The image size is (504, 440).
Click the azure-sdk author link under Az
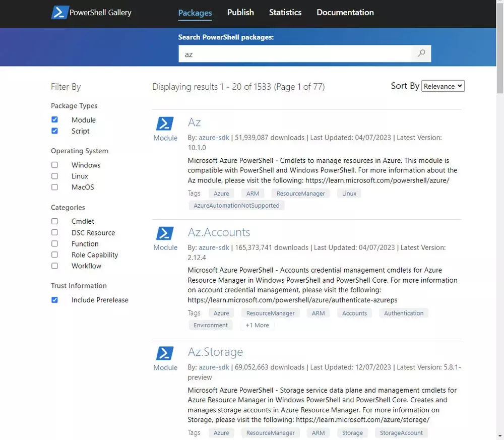pyautogui.click(x=215, y=138)
